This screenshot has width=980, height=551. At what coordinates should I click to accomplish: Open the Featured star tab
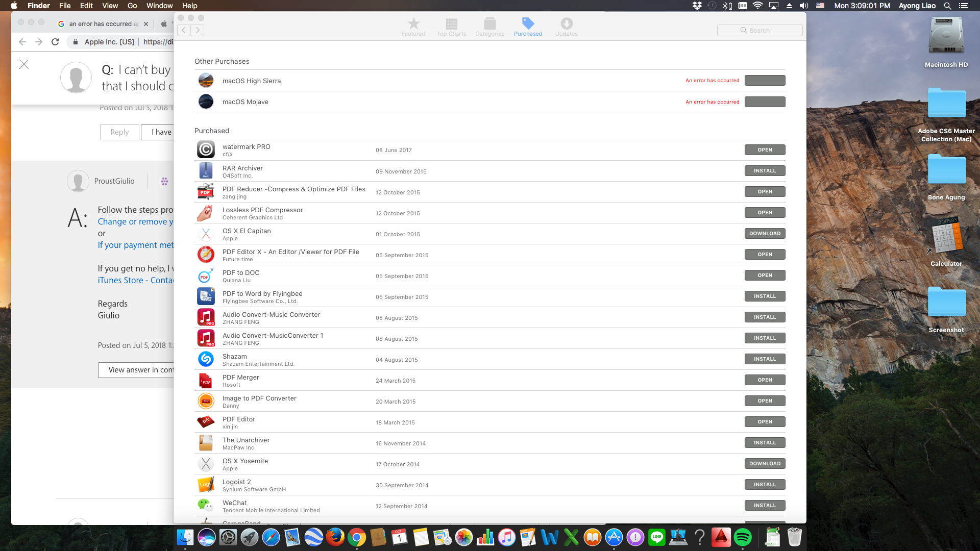point(413,27)
